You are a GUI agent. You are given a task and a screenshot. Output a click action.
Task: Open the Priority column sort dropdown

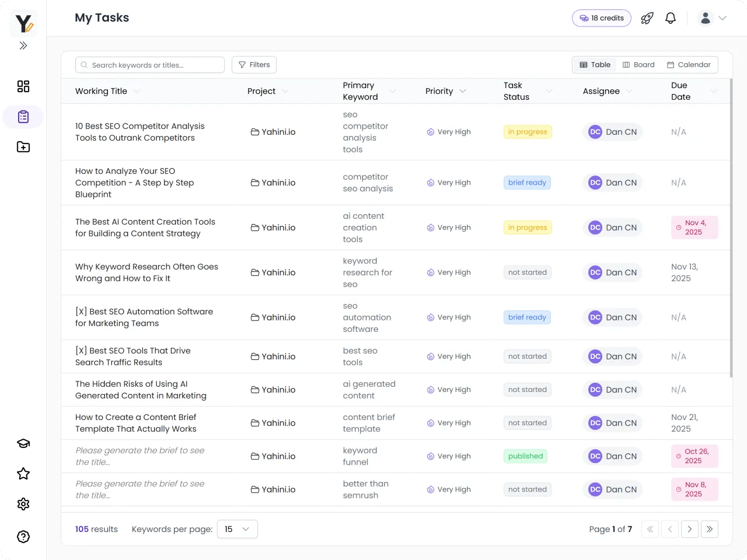tap(463, 91)
